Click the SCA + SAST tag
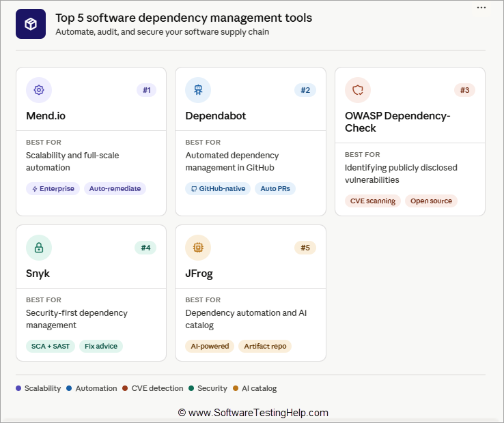 click(x=51, y=346)
